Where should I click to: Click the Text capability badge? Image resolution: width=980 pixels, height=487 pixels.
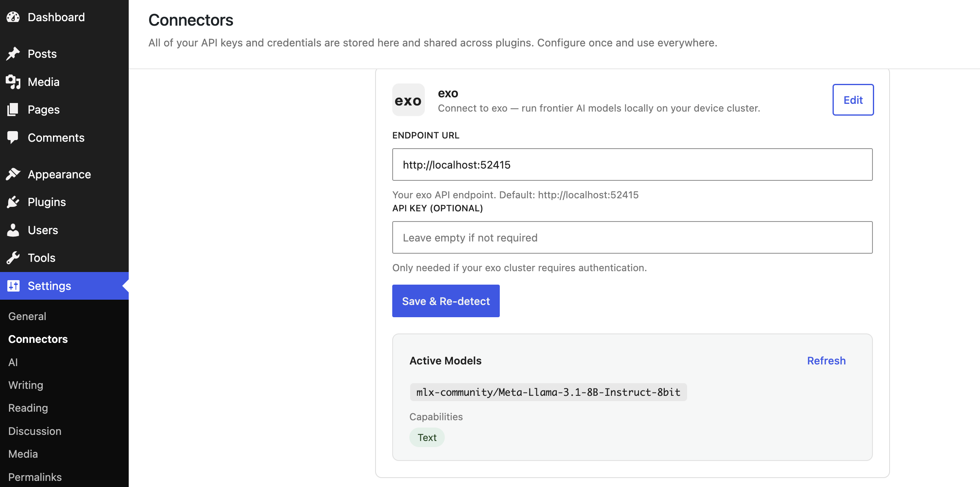[427, 437]
